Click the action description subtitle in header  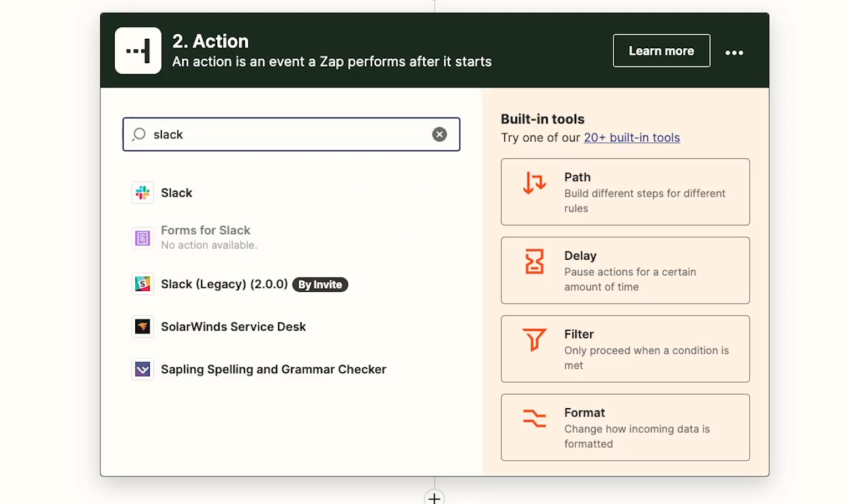click(x=332, y=61)
